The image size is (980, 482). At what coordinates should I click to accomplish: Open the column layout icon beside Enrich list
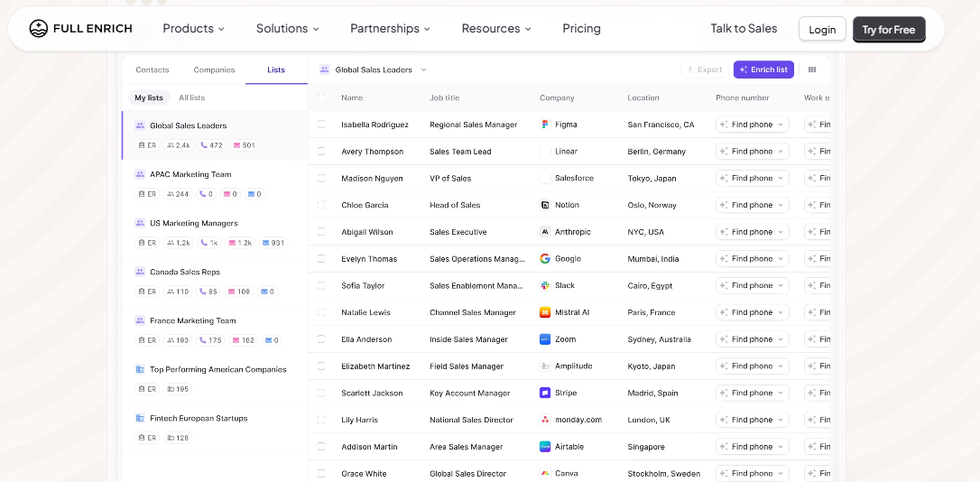812,70
